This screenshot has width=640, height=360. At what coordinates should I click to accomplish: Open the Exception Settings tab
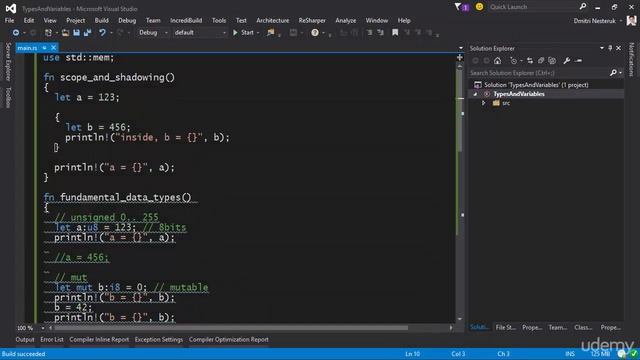[159, 340]
